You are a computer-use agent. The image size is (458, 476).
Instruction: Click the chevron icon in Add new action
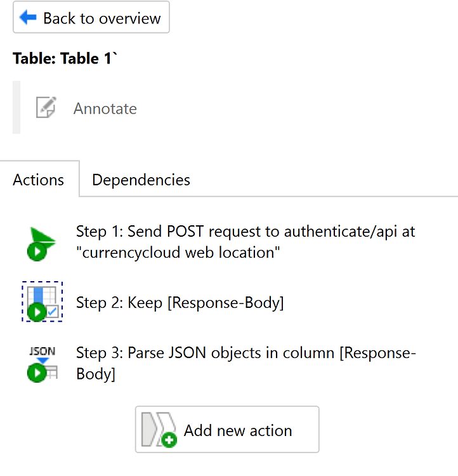pyautogui.click(x=159, y=429)
